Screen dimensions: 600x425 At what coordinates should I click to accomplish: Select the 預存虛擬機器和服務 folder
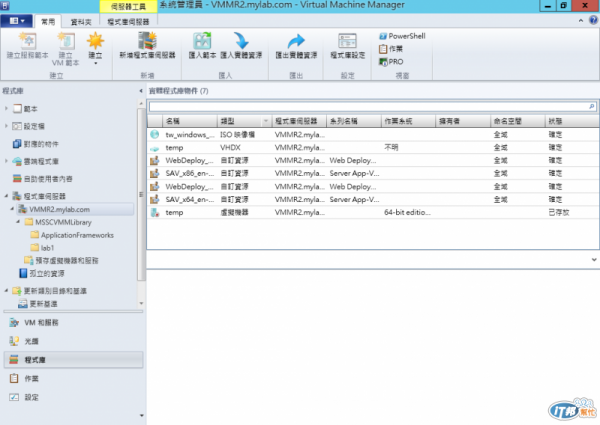(61, 261)
